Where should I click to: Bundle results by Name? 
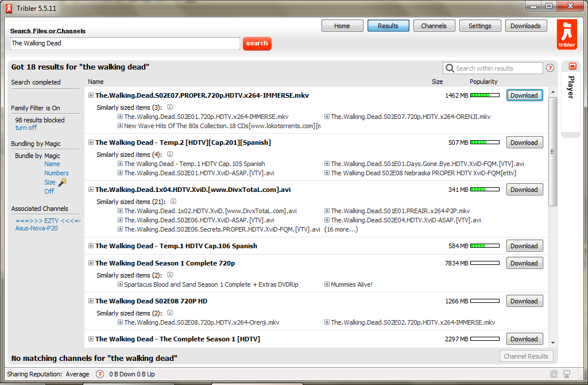[x=52, y=164]
